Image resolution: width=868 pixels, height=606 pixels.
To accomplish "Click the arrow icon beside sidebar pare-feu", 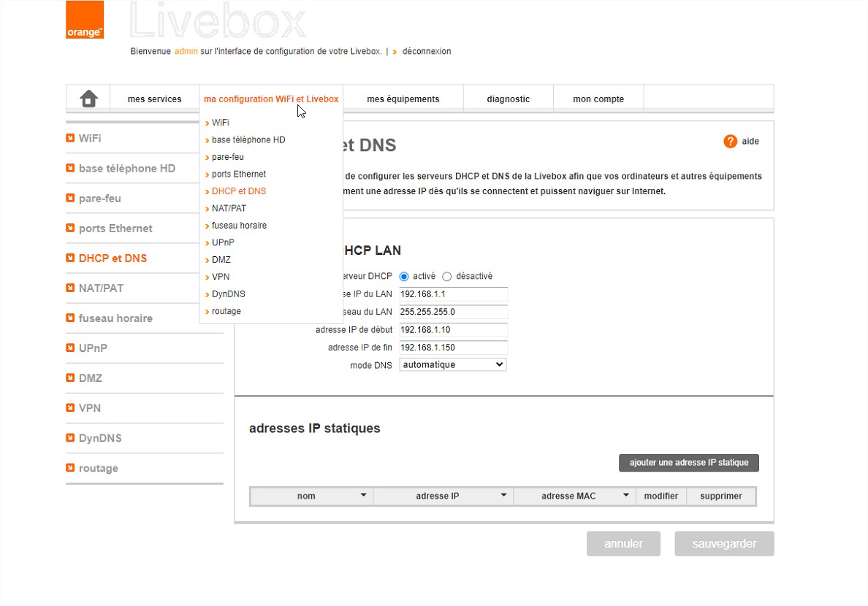I will point(70,198).
